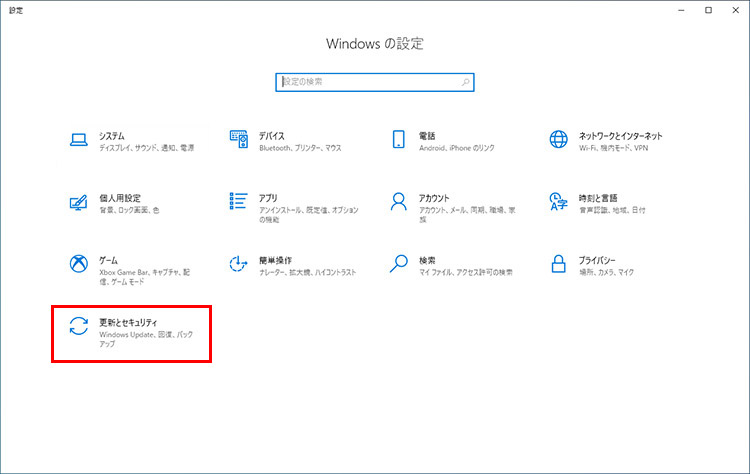Click the システム laptop icon
This screenshot has height=474, width=750.
(x=79, y=140)
